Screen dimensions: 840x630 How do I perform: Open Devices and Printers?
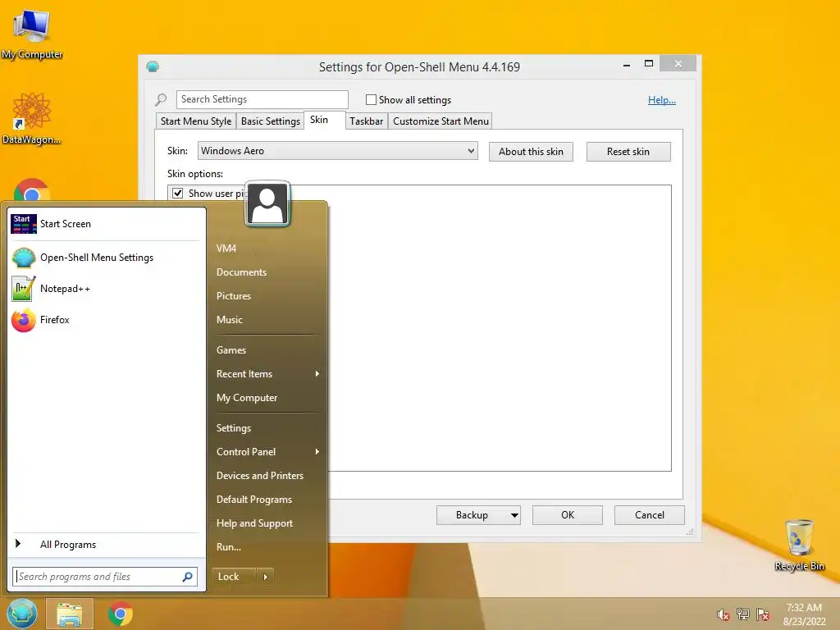click(x=268, y=476)
